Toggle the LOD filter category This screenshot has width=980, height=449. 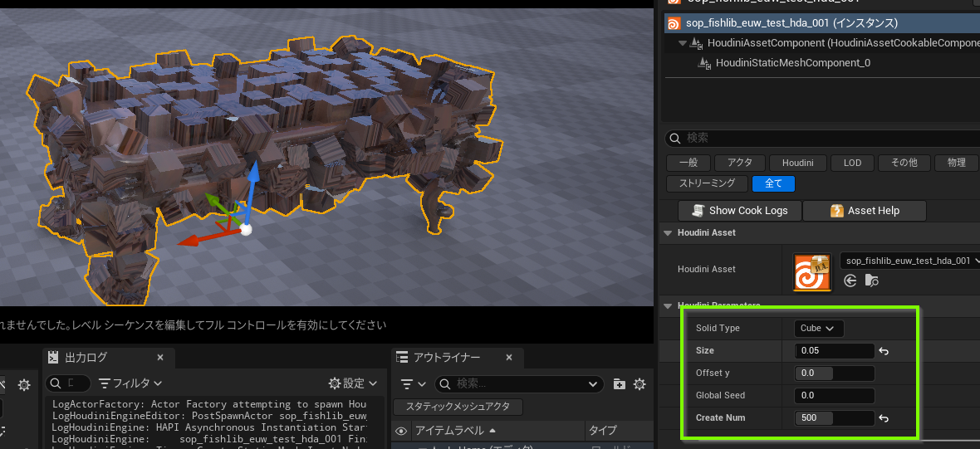(852, 163)
